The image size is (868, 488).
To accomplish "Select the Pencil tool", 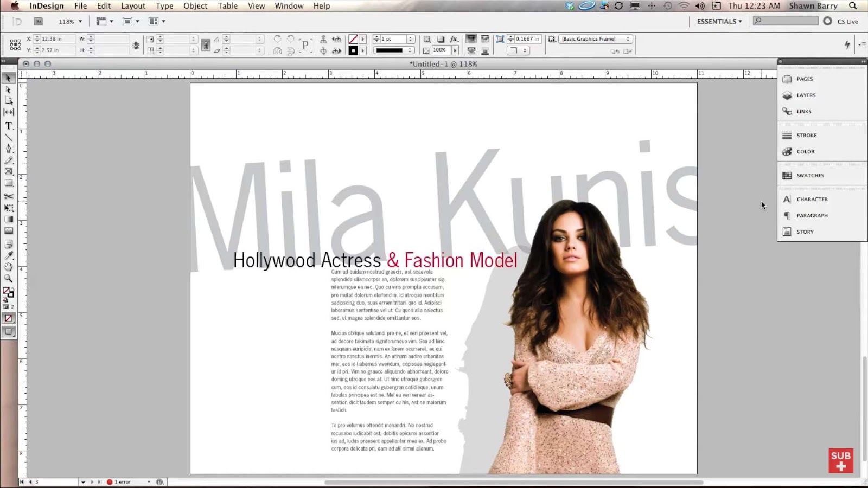I will 8,160.
